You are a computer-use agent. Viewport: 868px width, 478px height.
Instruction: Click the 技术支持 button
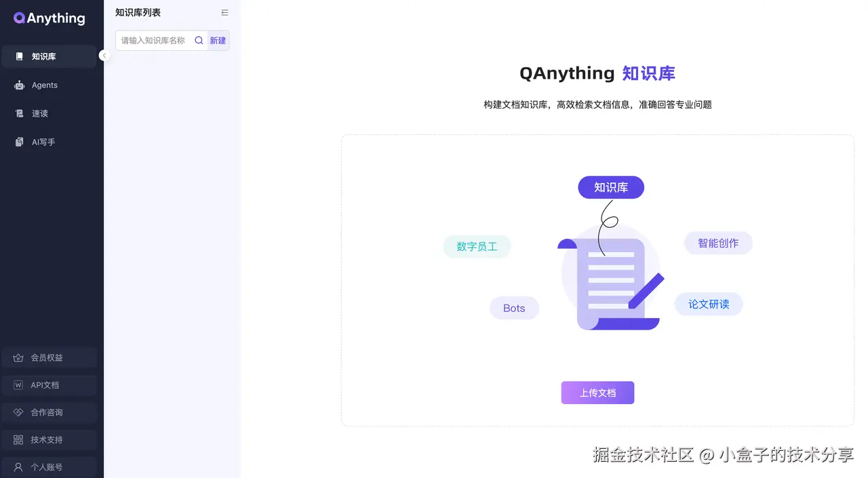[x=49, y=439]
